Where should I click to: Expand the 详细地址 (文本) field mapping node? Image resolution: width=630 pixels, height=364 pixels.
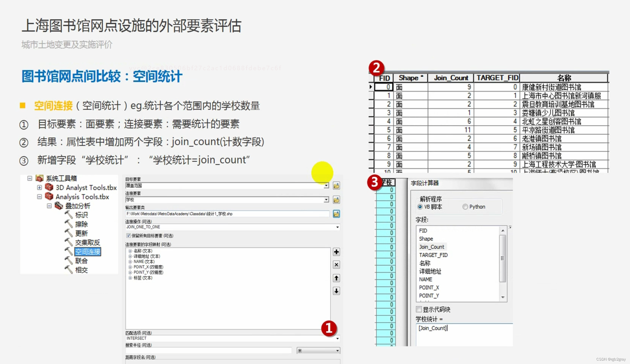130,256
